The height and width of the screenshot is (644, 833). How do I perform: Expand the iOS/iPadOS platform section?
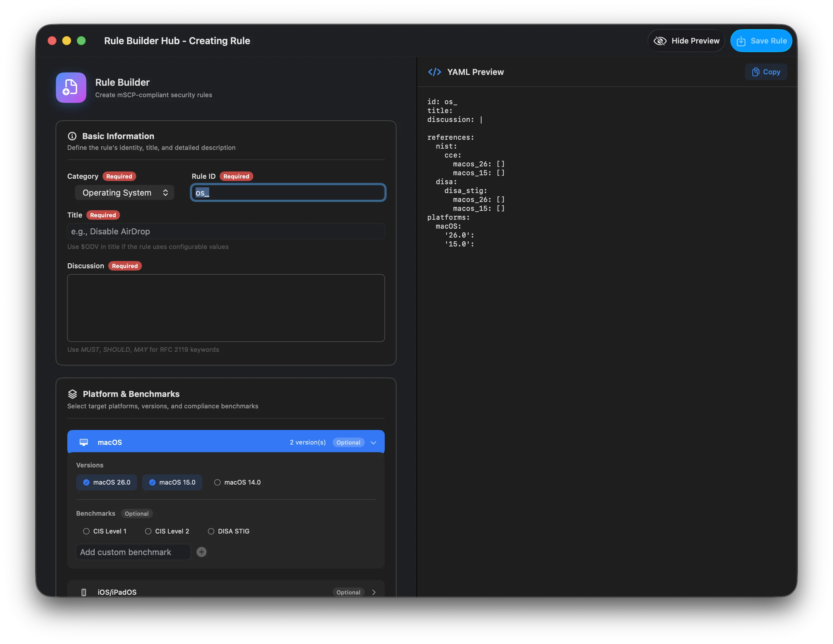click(373, 592)
